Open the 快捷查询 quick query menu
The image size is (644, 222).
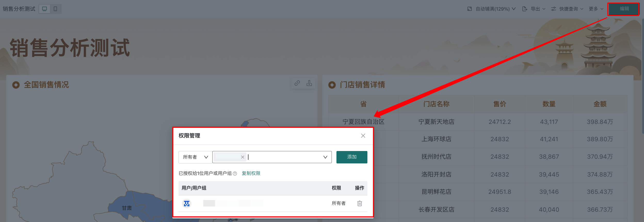pos(567,9)
